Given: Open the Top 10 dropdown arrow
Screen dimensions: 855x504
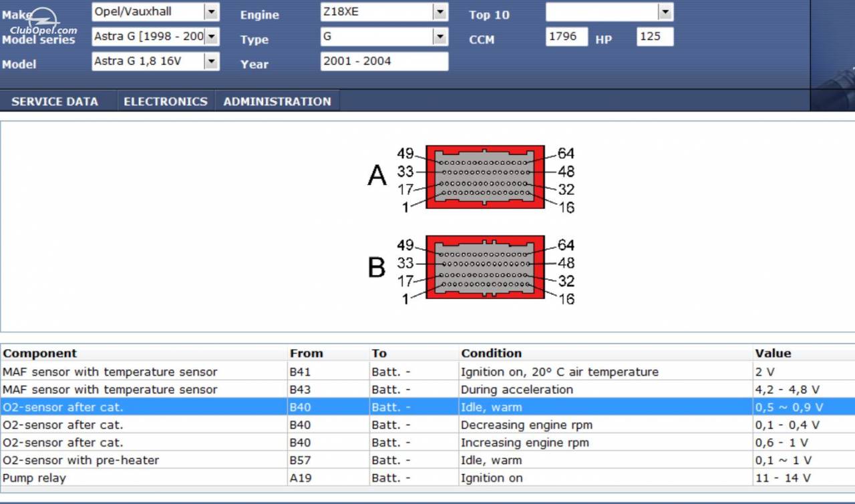Looking at the screenshot, I should click(665, 12).
